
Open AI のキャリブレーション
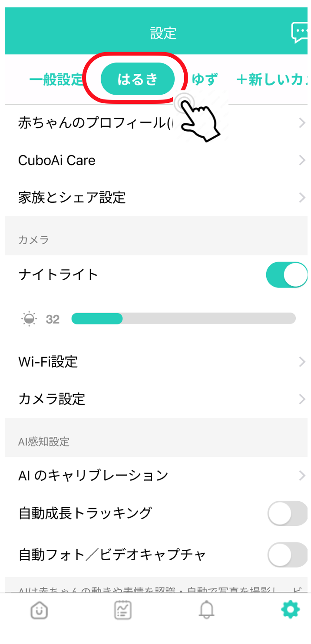pyautogui.click(x=302, y=475)
